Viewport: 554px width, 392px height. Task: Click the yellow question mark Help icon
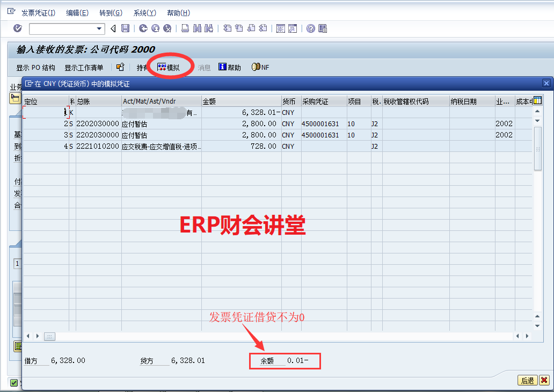[310, 28]
